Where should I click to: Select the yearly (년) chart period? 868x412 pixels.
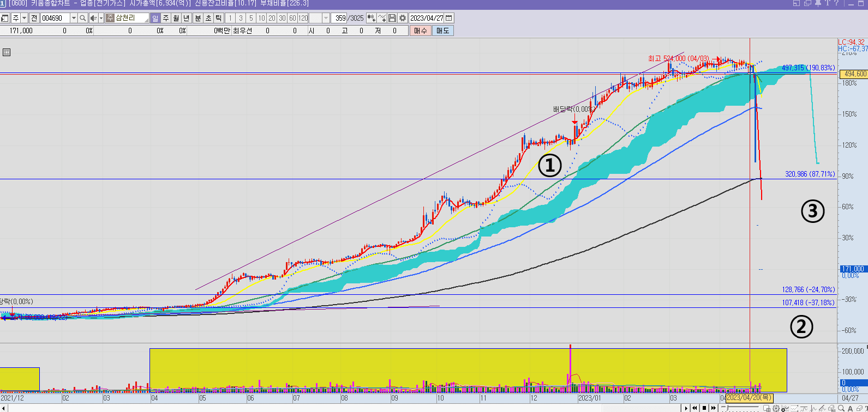tap(187, 18)
